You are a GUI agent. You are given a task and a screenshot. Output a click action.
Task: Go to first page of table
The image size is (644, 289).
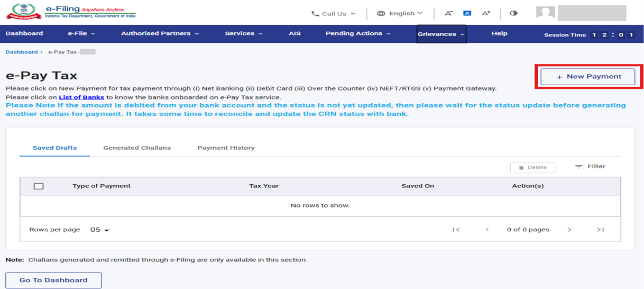[x=456, y=230]
